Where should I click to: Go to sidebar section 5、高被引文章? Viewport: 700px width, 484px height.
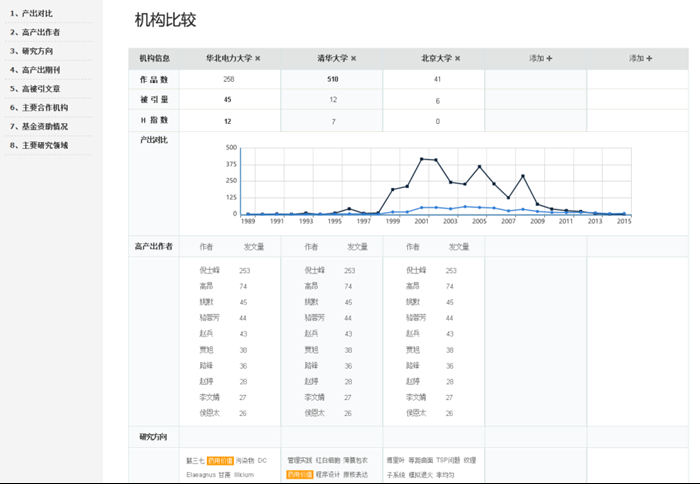[x=34, y=88]
